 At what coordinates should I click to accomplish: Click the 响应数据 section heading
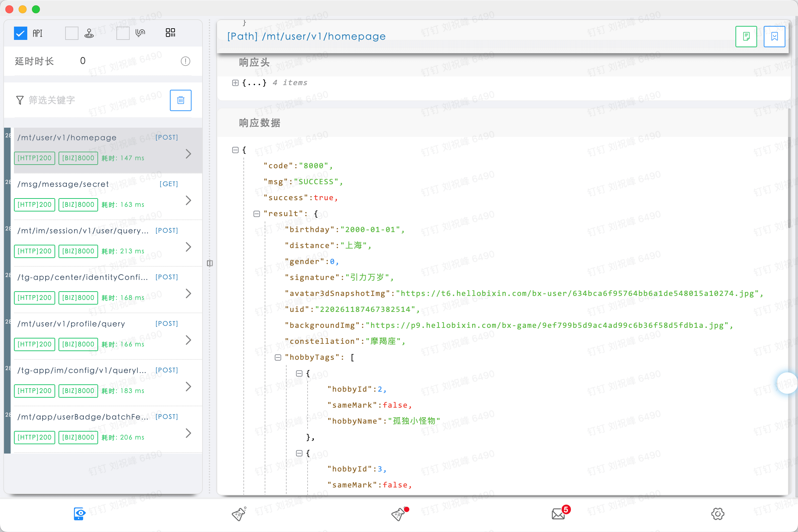click(x=260, y=123)
